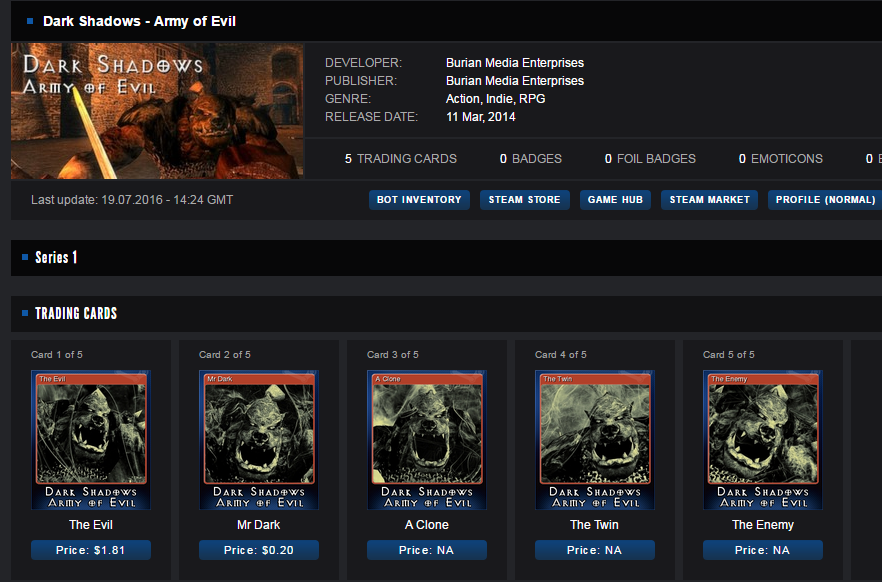Click Mr Dark card price $0.20
882x582 pixels.
(x=259, y=550)
